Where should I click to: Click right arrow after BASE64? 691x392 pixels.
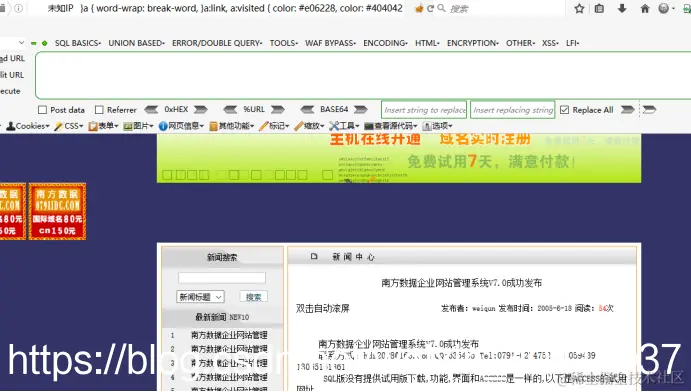[x=360, y=109]
